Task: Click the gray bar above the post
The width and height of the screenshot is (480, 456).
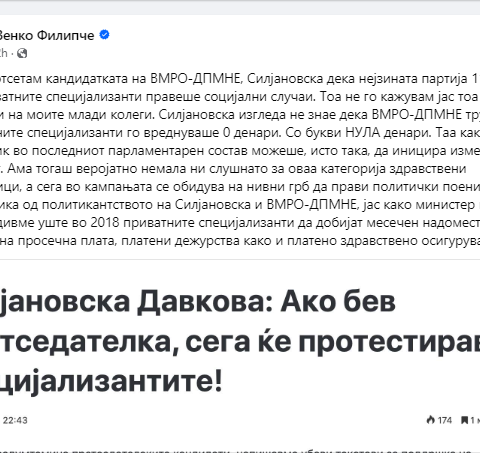Action: (240, 7)
